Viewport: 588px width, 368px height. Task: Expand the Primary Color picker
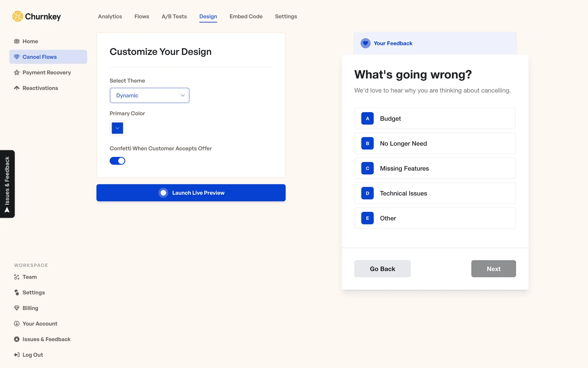tap(117, 128)
